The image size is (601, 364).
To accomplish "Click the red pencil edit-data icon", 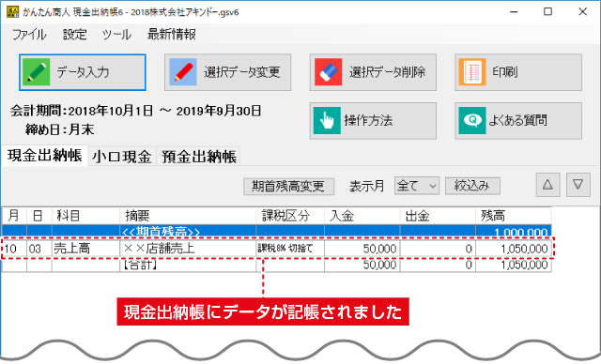I will pyautogui.click(x=183, y=72).
